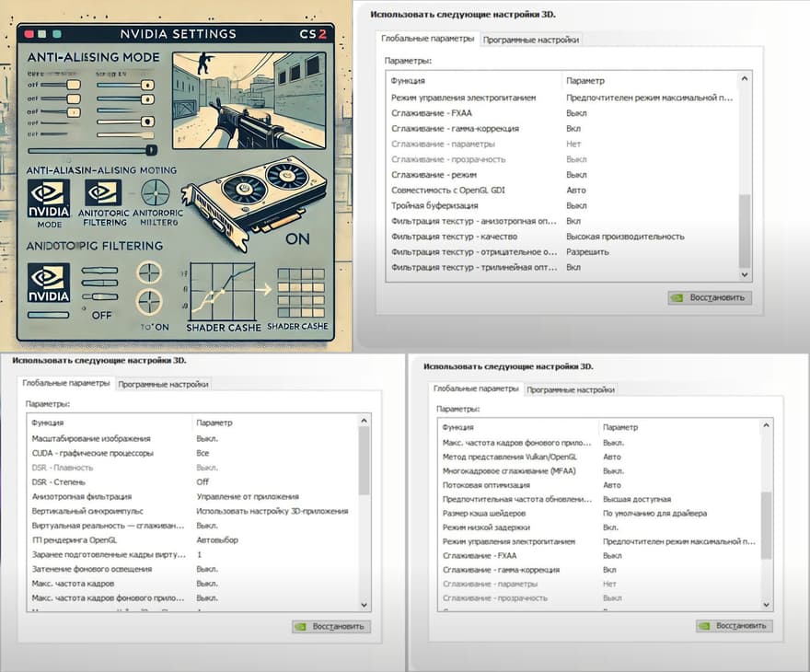Screen dimensions: 810x672
Task: Click the red dot in NVIDIA Settings title bar
Action: click(29, 33)
